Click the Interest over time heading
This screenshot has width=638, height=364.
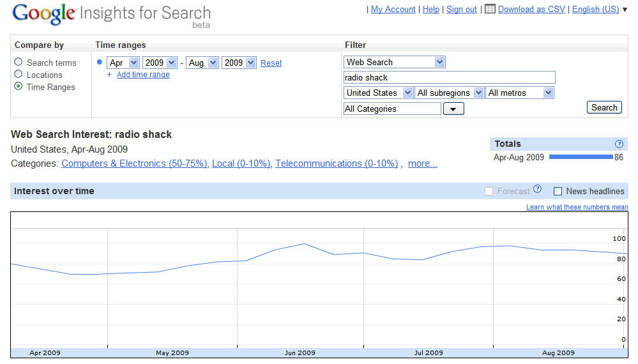tap(54, 191)
